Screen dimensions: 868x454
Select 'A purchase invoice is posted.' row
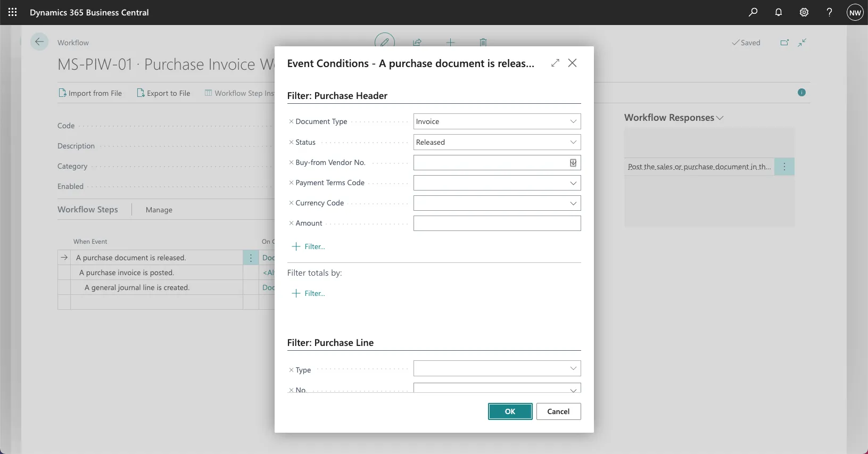point(127,273)
